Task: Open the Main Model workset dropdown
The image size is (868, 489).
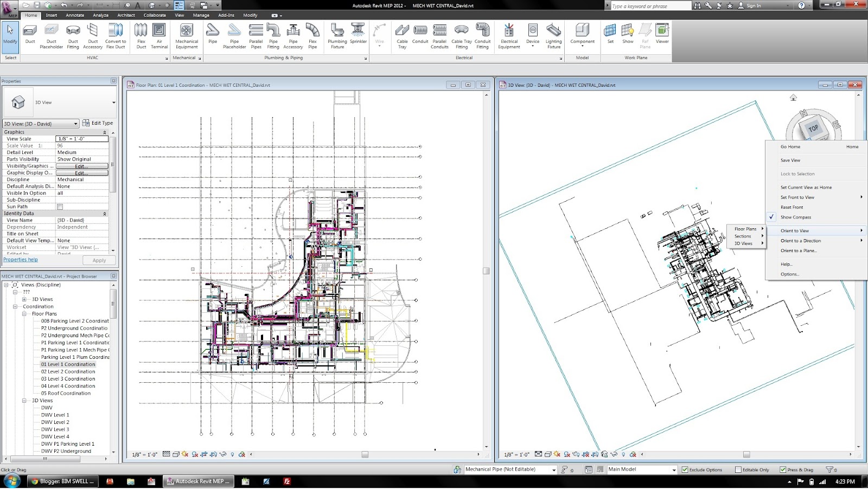Action: (x=674, y=469)
